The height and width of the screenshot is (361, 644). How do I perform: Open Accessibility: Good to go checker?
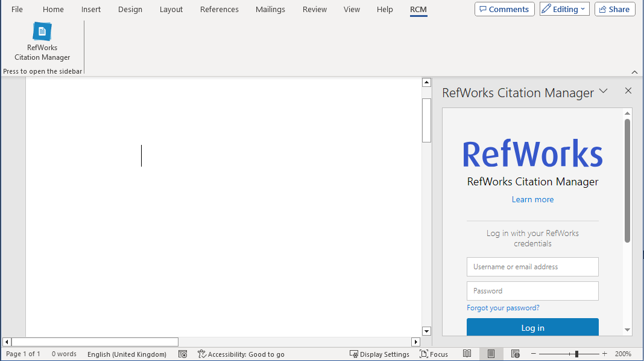click(241, 354)
